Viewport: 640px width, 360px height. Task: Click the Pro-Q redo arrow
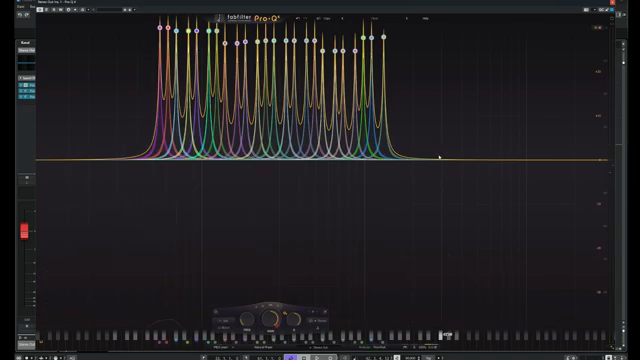point(305,18)
